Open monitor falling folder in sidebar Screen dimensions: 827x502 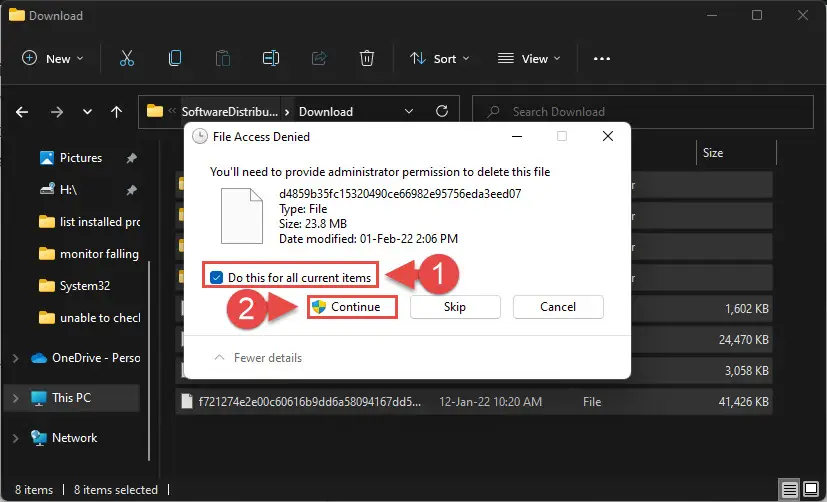coord(90,254)
